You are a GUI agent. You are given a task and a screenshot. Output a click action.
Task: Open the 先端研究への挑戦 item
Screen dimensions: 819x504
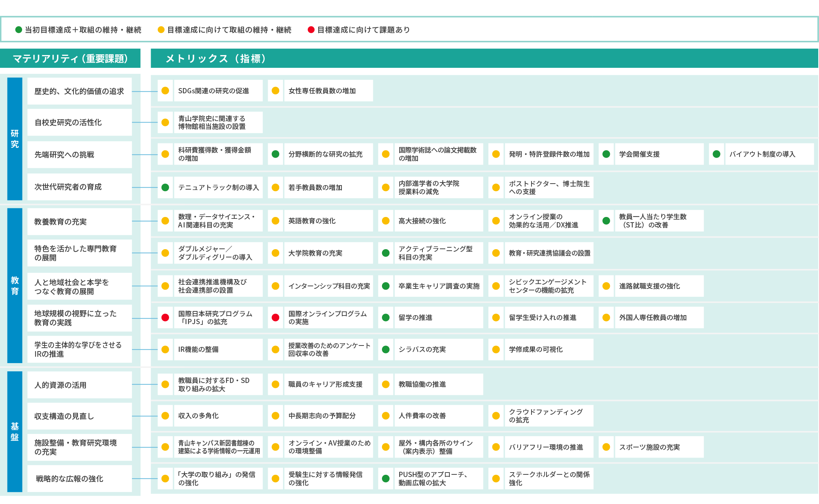pos(79,154)
